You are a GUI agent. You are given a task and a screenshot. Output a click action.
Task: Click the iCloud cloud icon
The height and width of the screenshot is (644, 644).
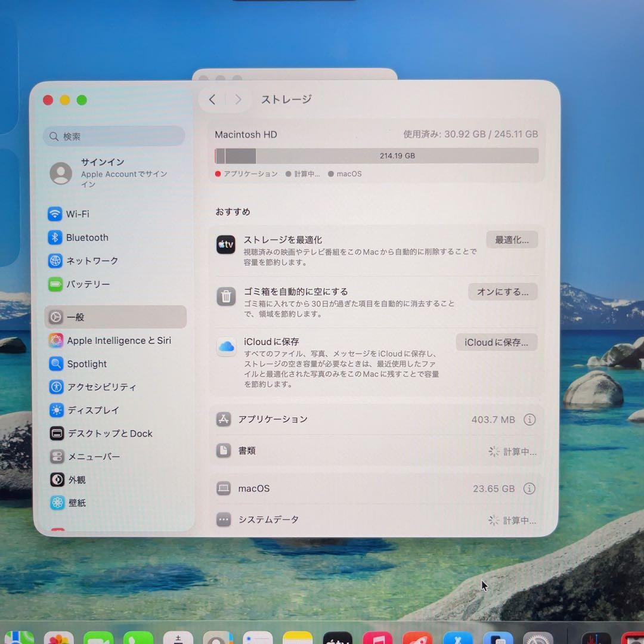[227, 346]
